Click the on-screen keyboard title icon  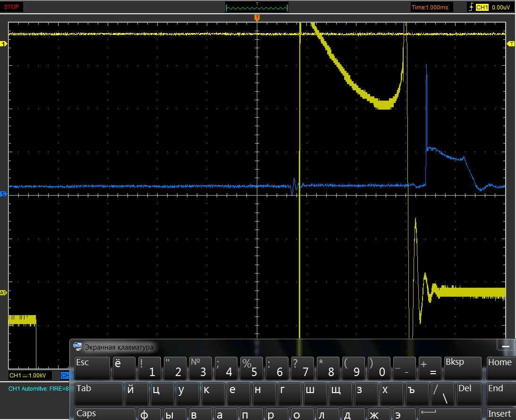(x=77, y=347)
